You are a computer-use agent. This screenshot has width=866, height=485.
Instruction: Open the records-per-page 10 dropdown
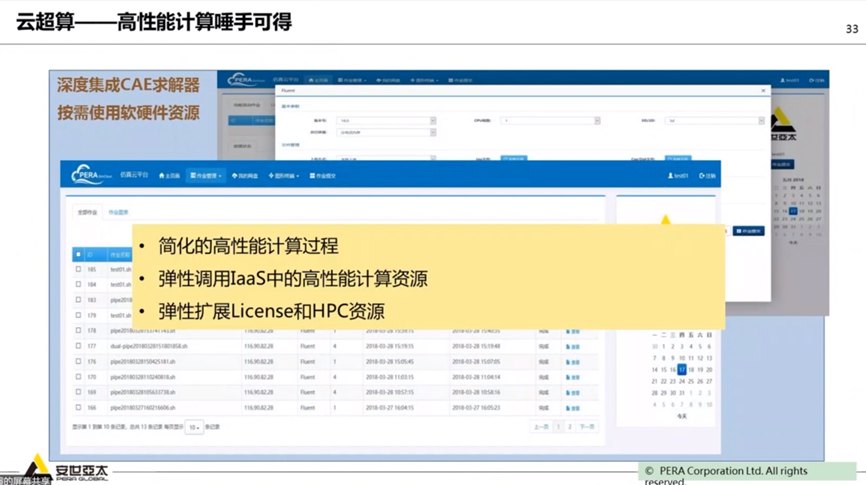pos(193,426)
